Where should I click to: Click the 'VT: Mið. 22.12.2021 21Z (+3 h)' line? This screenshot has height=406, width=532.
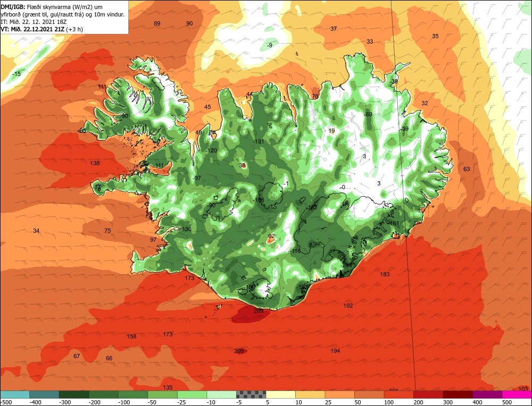(x=41, y=29)
